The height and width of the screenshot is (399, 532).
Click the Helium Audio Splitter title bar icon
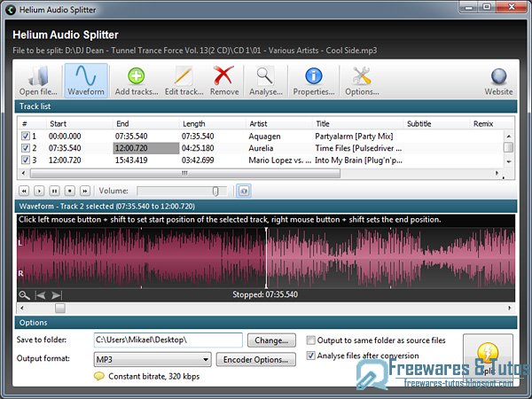11,10
